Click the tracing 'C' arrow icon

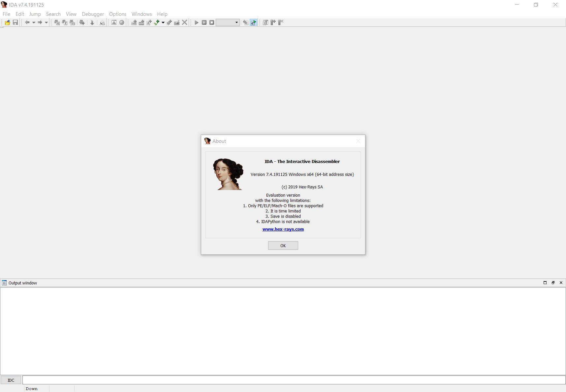tap(245, 22)
